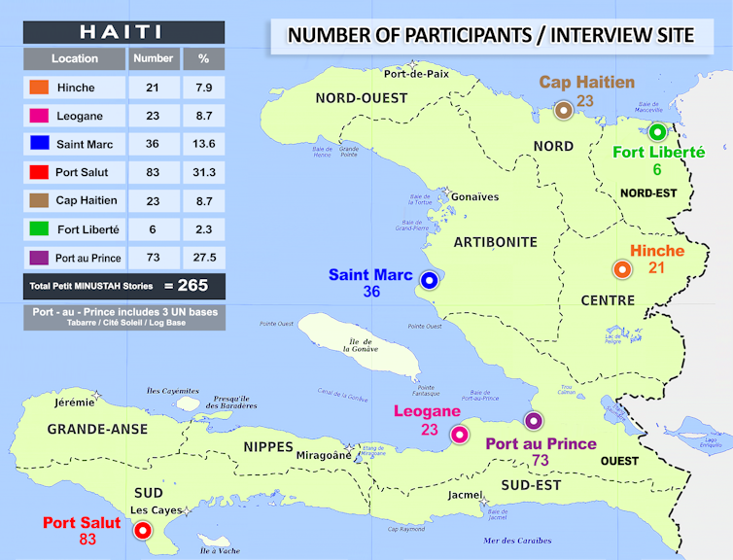The height and width of the screenshot is (560, 733).
Task: Click the orange Hinche marker on map
Action: click(620, 269)
